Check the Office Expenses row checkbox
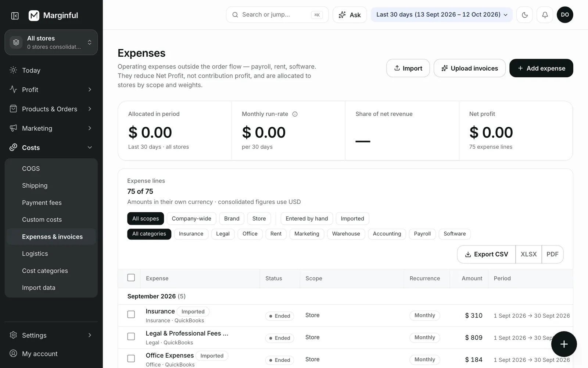Image resolution: width=588 pixels, height=368 pixels. (131, 358)
